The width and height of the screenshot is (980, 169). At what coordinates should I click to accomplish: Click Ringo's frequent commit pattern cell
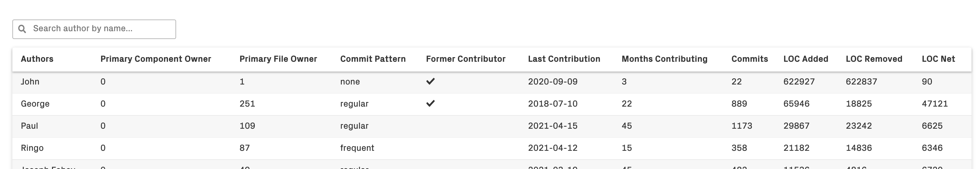pos(357,148)
